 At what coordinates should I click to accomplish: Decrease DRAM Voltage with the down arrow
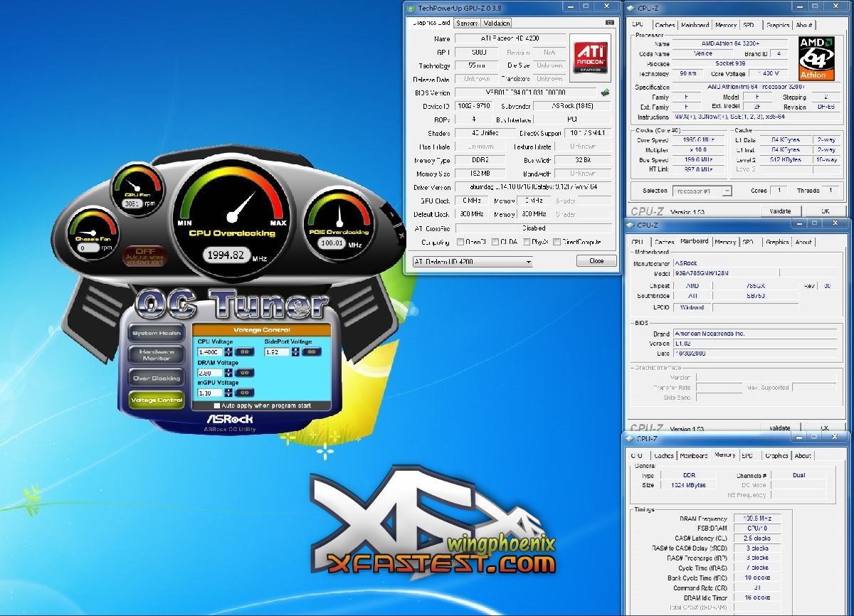point(228,374)
